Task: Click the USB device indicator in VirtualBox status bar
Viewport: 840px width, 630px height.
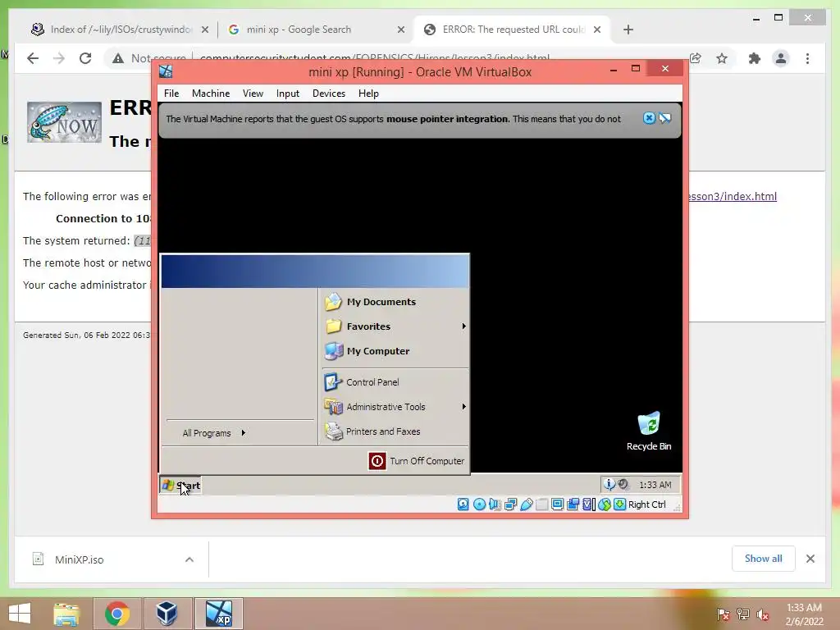Action: tap(526, 504)
